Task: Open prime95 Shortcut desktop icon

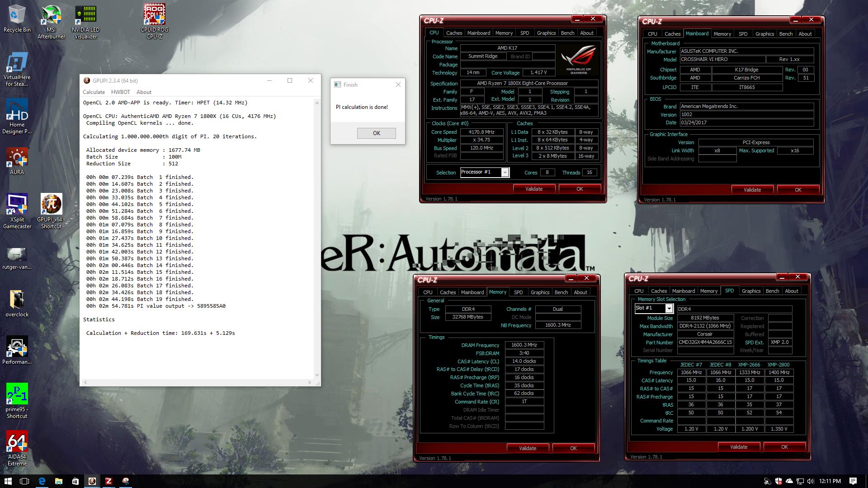Action: tap(17, 401)
